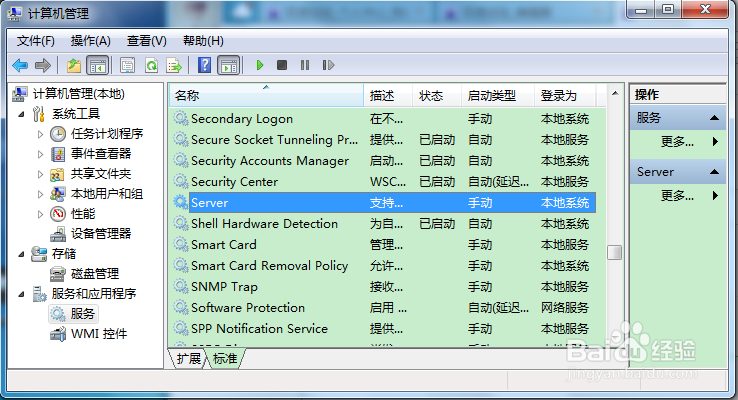Open the 操作(A) menu
Viewport: 738px width, 400px height.
click(x=90, y=41)
